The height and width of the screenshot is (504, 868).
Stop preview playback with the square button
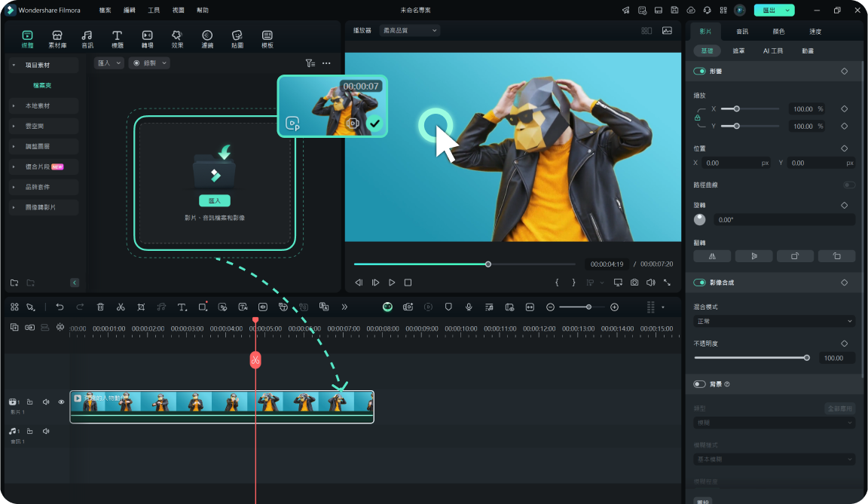click(x=408, y=283)
